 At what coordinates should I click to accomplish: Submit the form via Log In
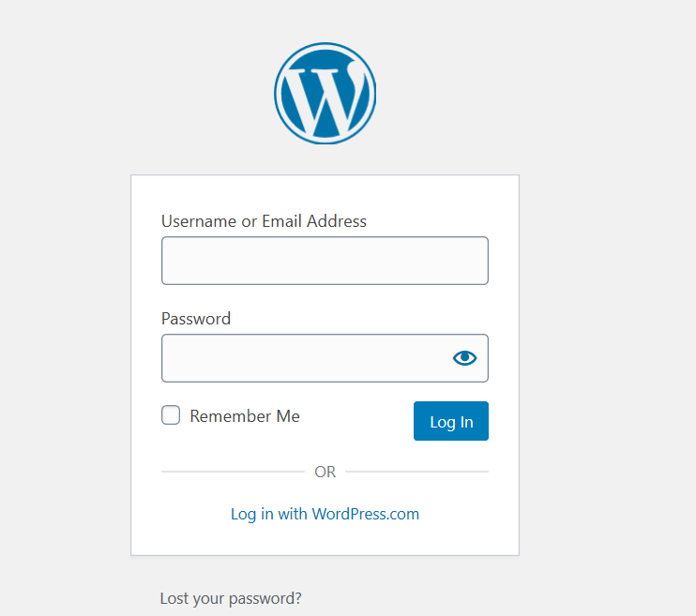[451, 421]
